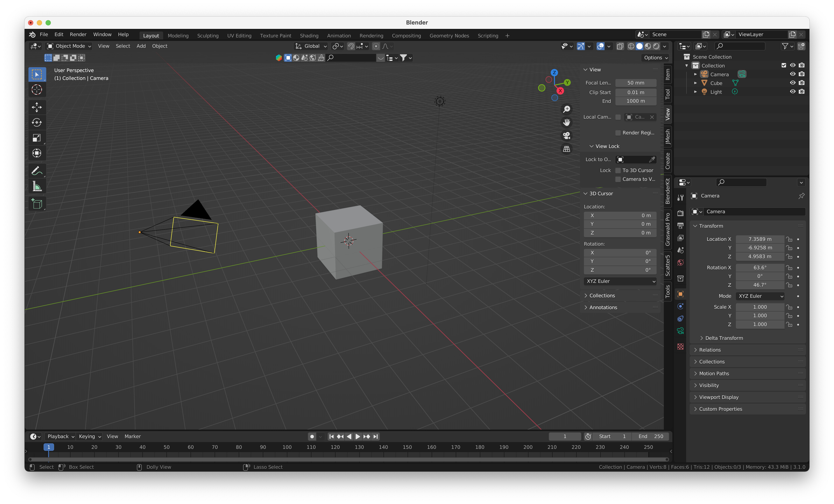This screenshot has width=834, height=504.
Task: Open the Item sidebar tab
Action: coord(668,74)
